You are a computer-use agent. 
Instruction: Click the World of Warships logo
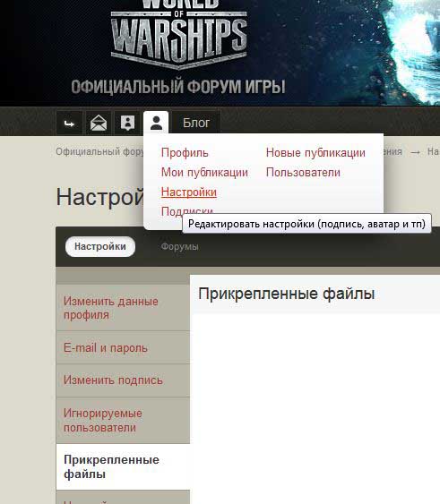(178, 34)
